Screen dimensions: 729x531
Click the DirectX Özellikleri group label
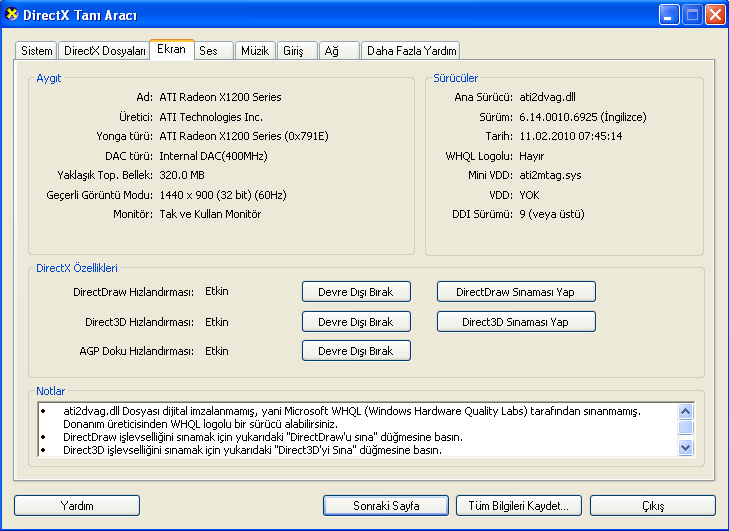click(77, 268)
